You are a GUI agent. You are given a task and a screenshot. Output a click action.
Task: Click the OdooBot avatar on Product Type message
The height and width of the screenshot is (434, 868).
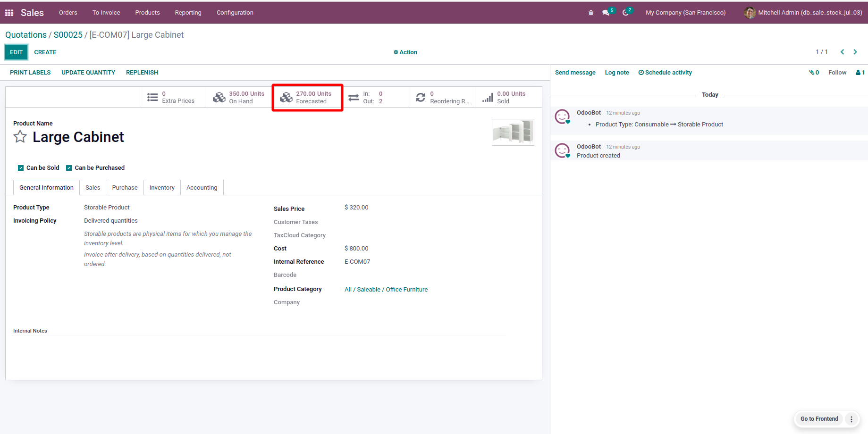[x=562, y=117]
